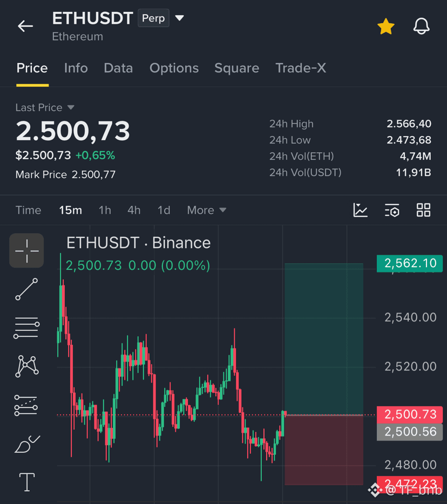The image size is (447, 504).
Task: Switch to the Price tab
Action: [32, 68]
